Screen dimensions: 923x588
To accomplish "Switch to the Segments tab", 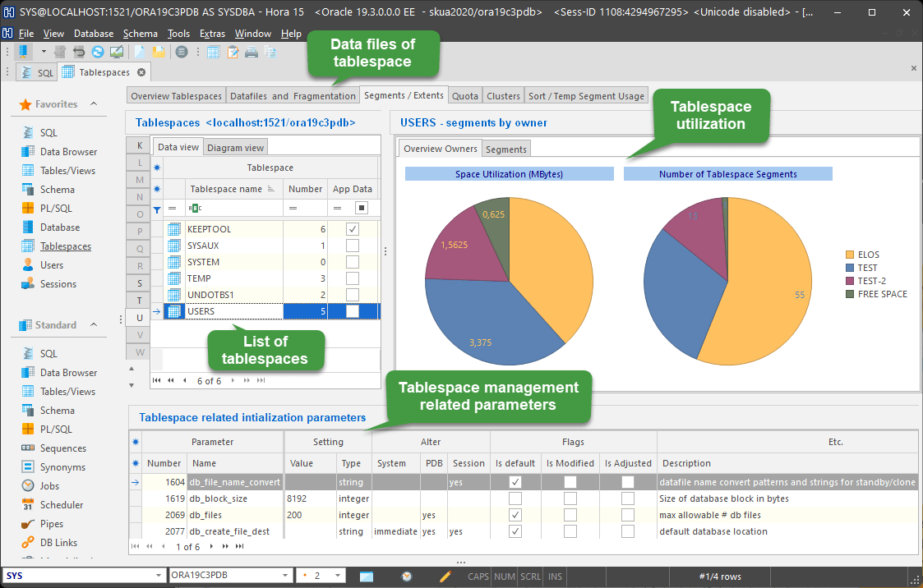I will (505, 150).
